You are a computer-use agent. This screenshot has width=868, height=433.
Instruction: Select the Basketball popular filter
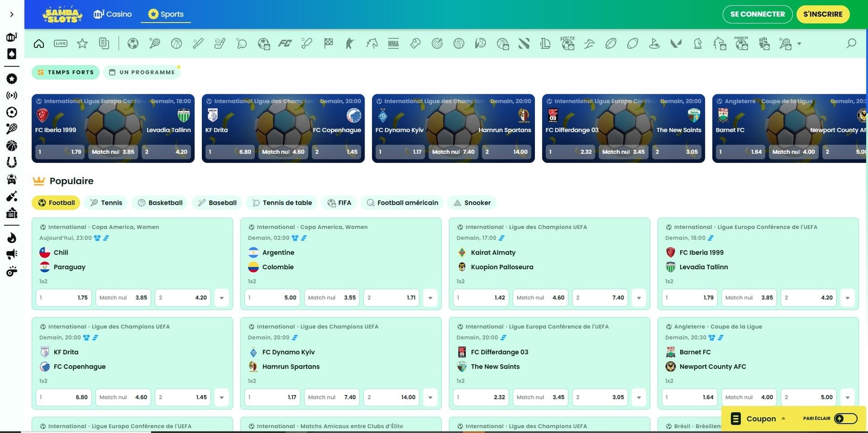click(x=160, y=203)
